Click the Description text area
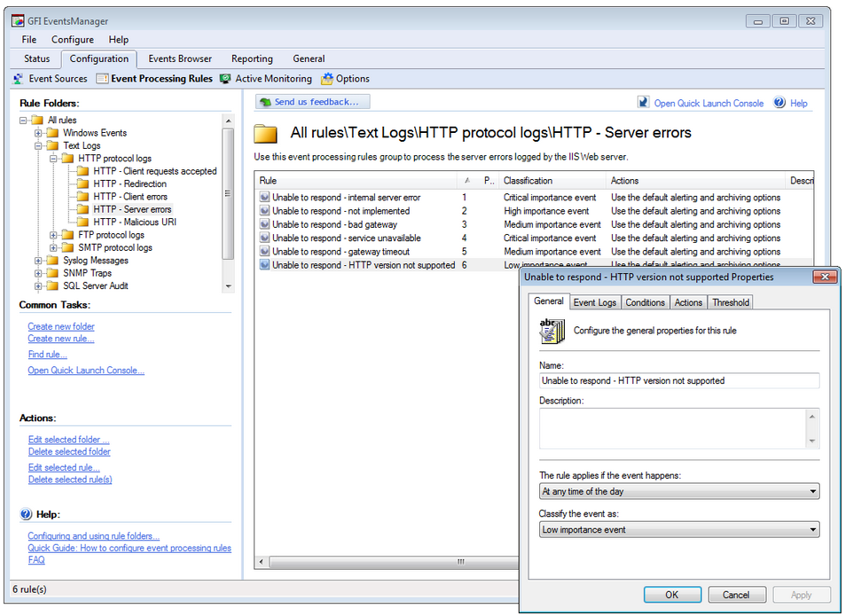Screen dimensions: 845x616 click(679, 428)
